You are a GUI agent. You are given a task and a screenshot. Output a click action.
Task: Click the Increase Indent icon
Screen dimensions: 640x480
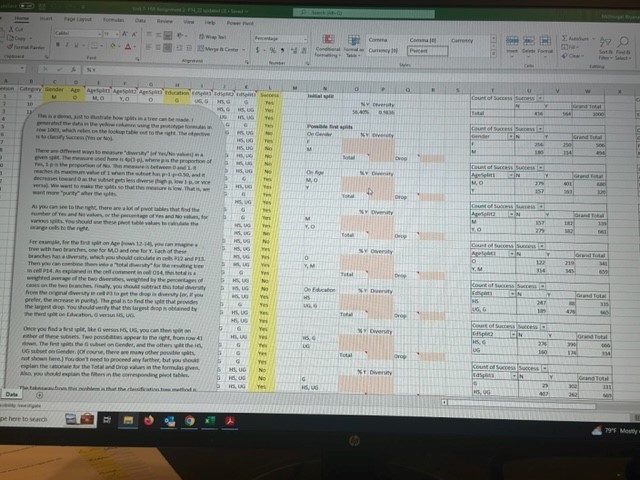click(x=189, y=49)
